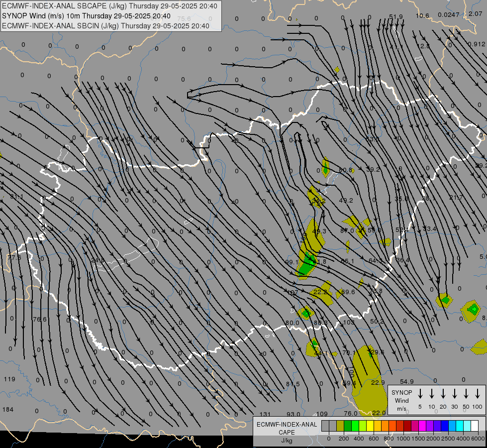
Task: Pick the deep blue swatch before 2500 tick
Action: tap(445, 426)
